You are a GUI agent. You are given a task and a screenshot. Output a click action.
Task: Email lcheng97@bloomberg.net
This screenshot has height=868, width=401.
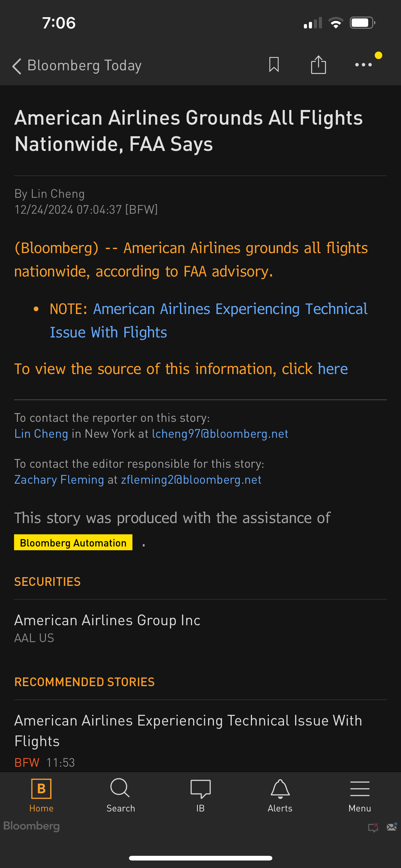220,434
